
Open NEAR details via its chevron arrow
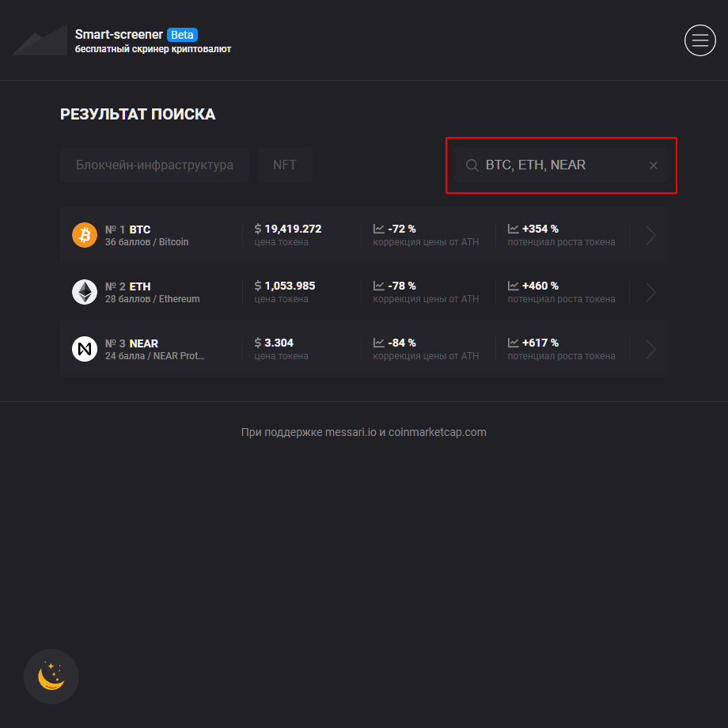point(649,349)
